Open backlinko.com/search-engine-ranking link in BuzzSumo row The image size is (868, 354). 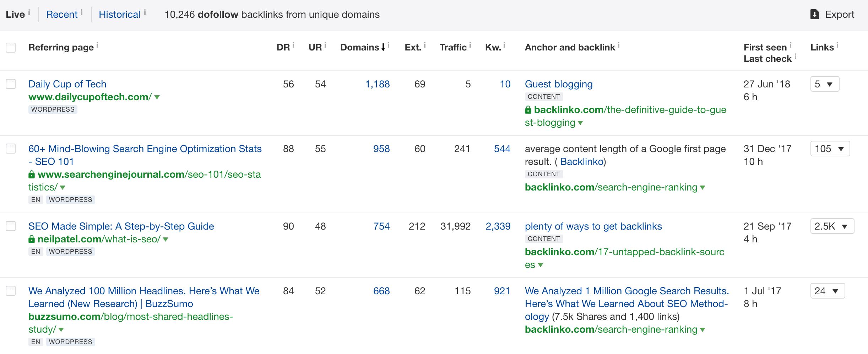pos(611,329)
